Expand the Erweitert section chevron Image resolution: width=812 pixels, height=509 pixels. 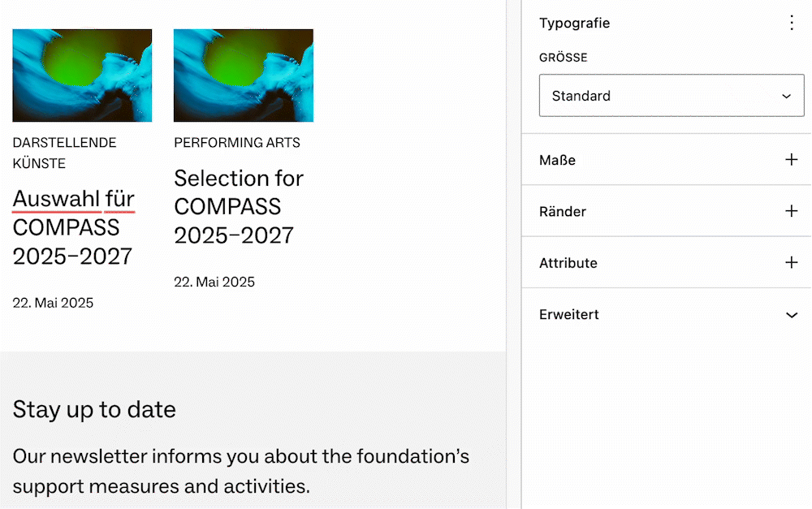(792, 315)
